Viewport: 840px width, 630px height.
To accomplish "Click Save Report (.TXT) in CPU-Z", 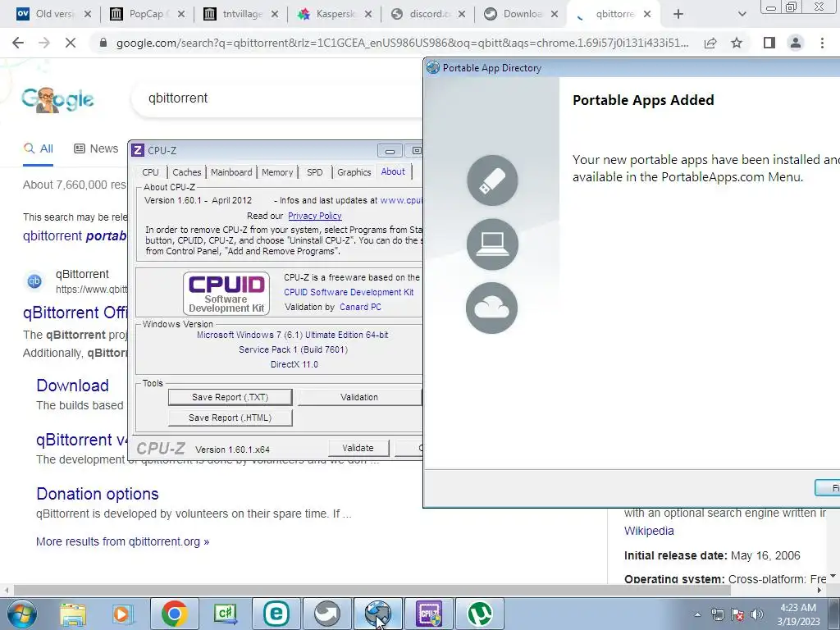I will point(231,398).
